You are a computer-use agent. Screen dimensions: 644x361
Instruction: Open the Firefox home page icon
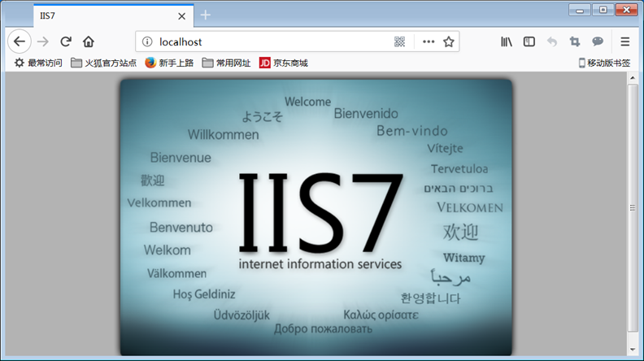[89, 41]
